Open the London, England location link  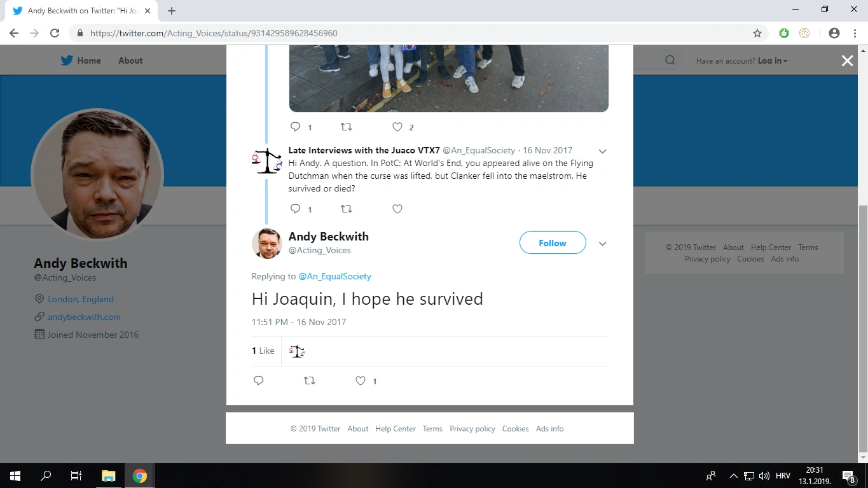tap(81, 299)
